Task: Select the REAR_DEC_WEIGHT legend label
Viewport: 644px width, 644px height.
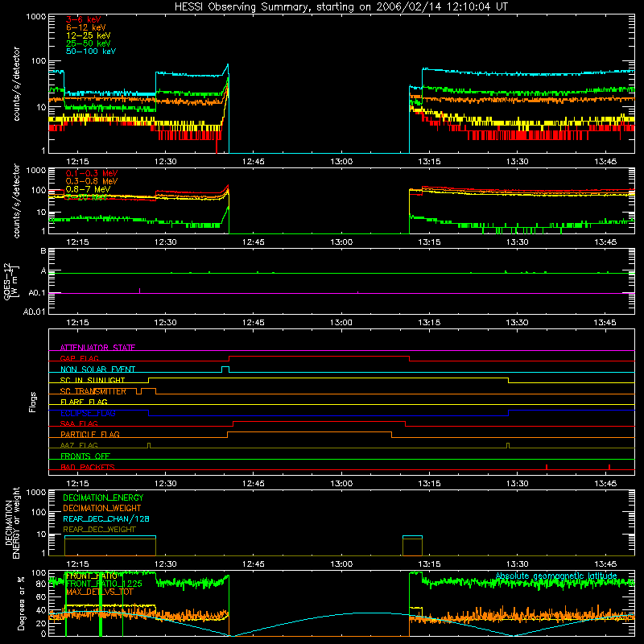Action: coord(99,530)
